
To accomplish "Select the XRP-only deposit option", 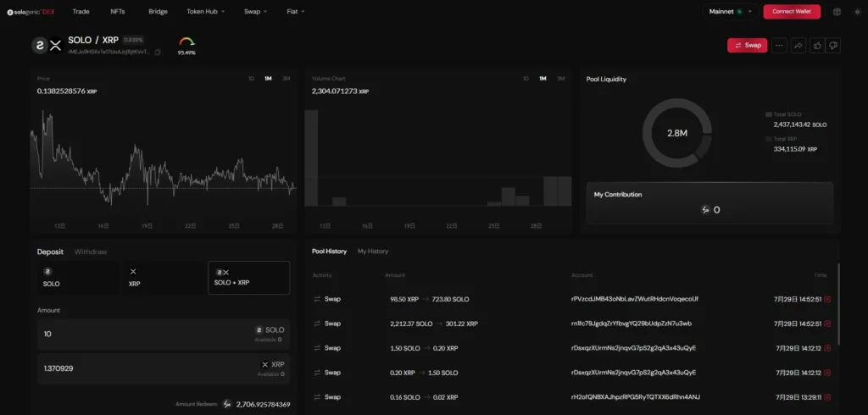I will pos(164,278).
